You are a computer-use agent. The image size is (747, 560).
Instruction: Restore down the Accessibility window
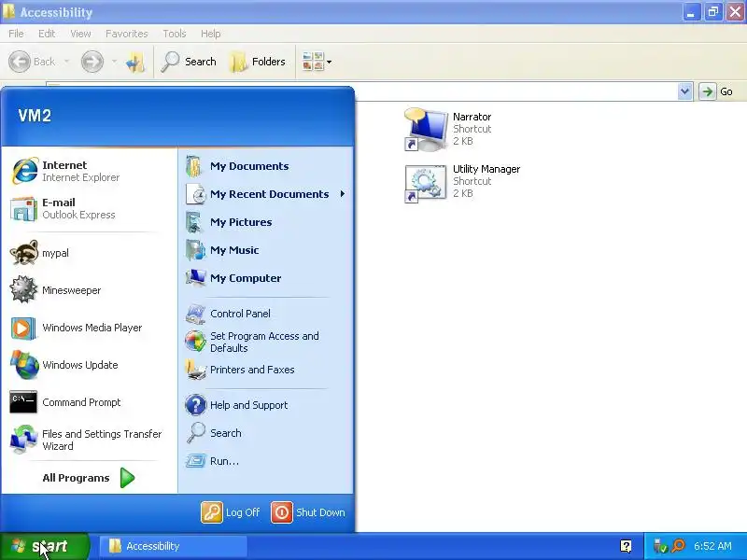[x=713, y=12]
